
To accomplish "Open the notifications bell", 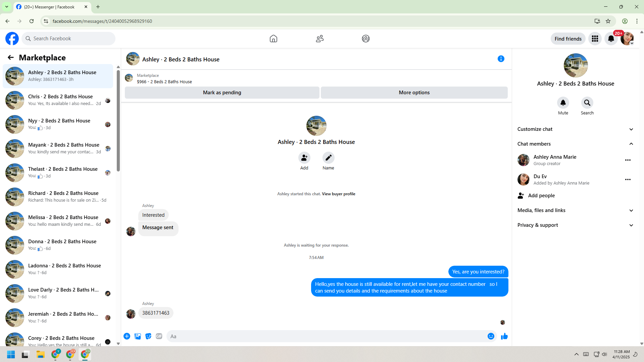I will point(611,39).
